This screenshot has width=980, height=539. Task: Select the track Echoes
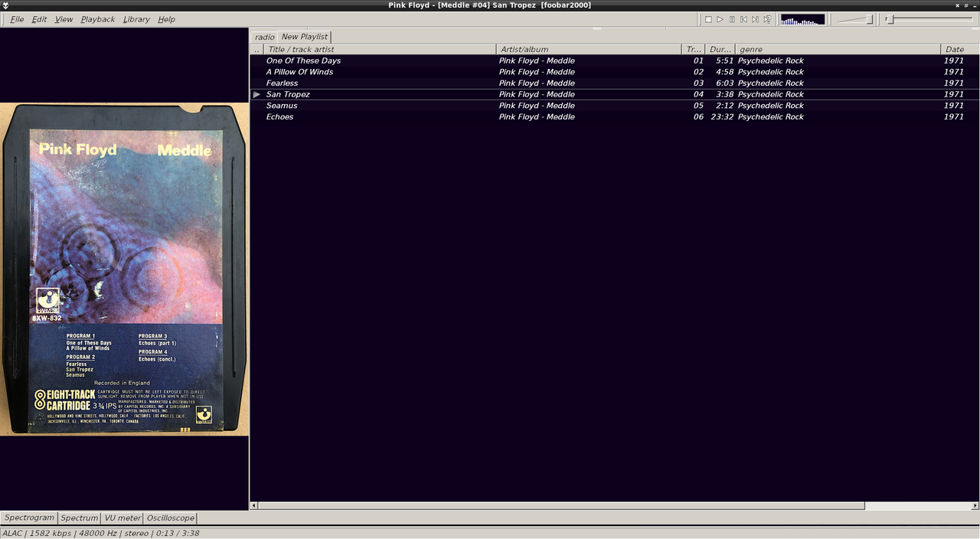pos(279,117)
